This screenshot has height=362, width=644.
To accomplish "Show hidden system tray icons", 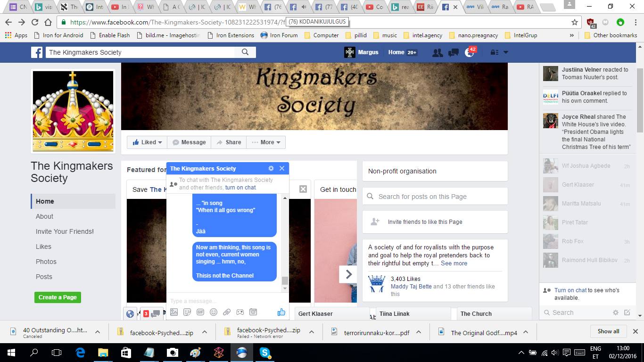I will [521, 353].
